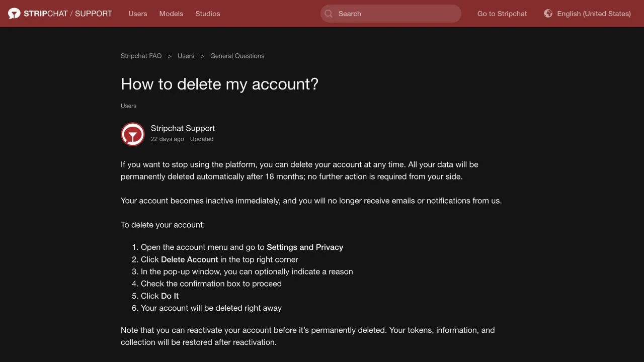
Task: Click the Go to Stripchat link
Action: pyautogui.click(x=502, y=14)
